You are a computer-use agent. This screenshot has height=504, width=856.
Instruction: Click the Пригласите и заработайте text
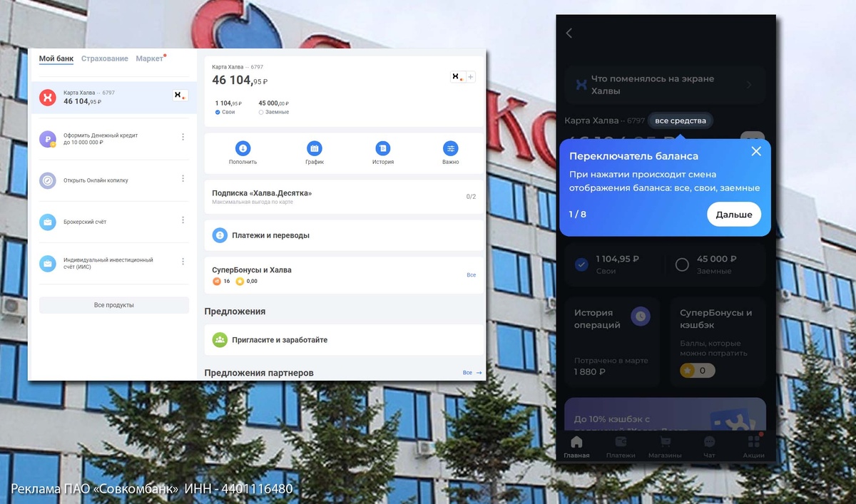pos(280,340)
